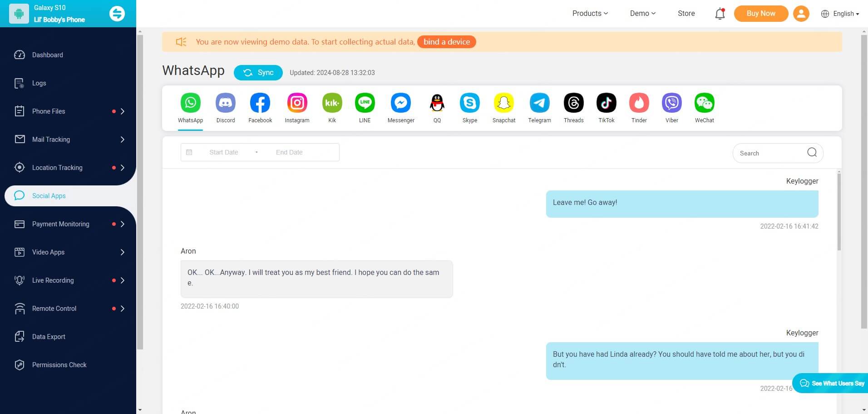Click the chat messages scrollbar thumb
This screenshot has height=414, width=868.
(839, 212)
